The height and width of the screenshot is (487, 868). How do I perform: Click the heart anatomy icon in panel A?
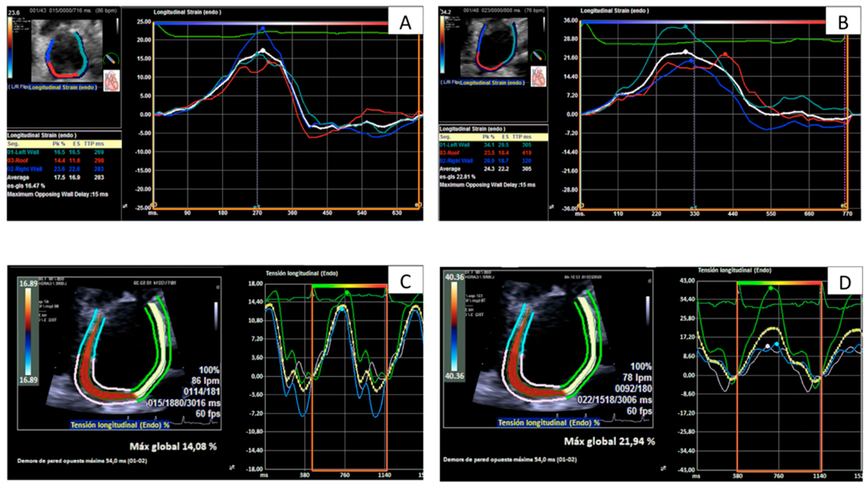click(x=112, y=81)
